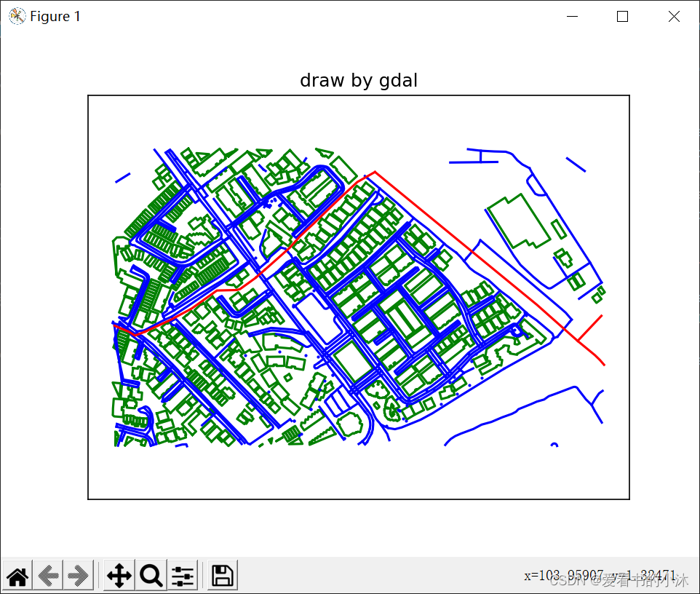This screenshot has height=594, width=700.
Task: Maximize the Figure 1 window
Action: (x=622, y=17)
